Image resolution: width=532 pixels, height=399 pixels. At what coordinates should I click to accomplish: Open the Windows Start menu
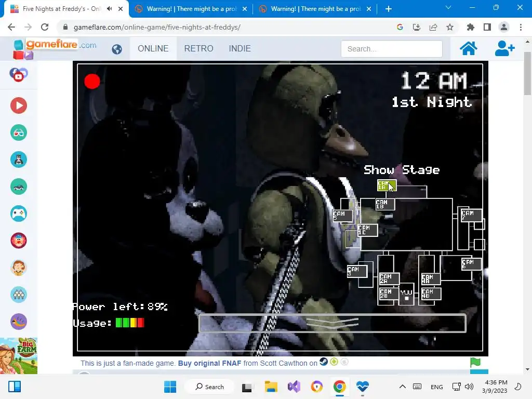[x=170, y=387]
